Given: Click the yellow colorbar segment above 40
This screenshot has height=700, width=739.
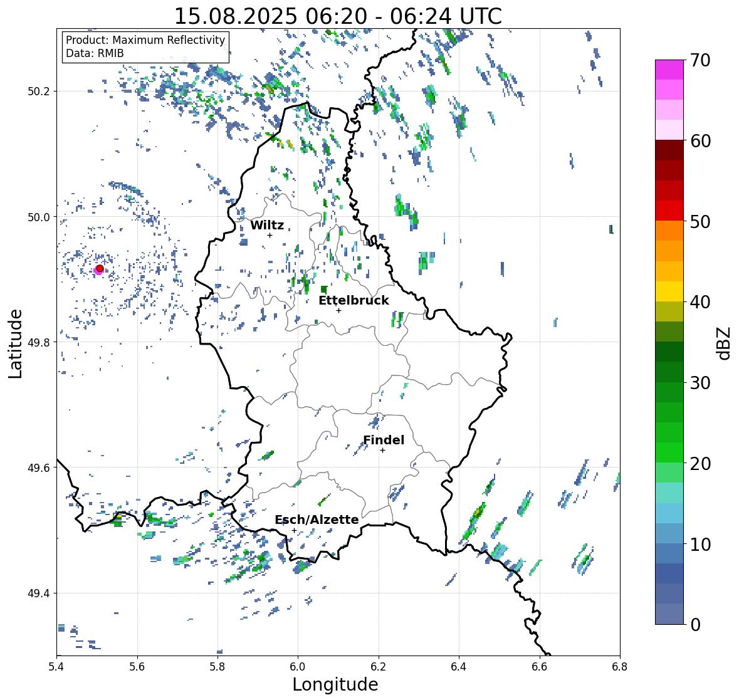Looking at the screenshot, I should [x=669, y=291].
